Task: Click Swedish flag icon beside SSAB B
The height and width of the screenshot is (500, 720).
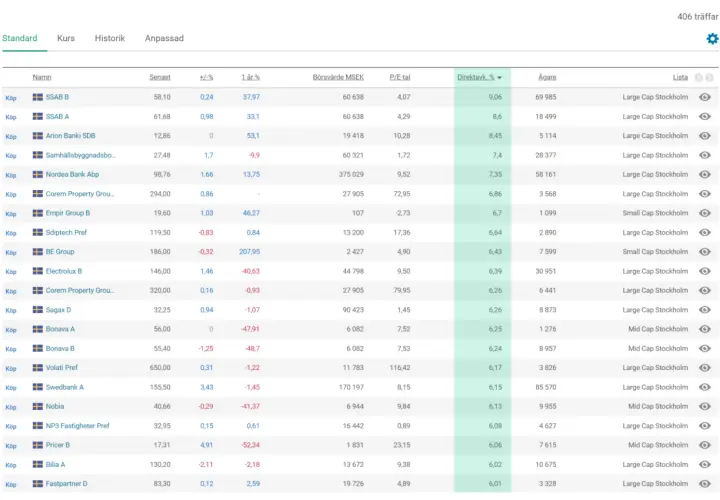Action: (x=38, y=97)
